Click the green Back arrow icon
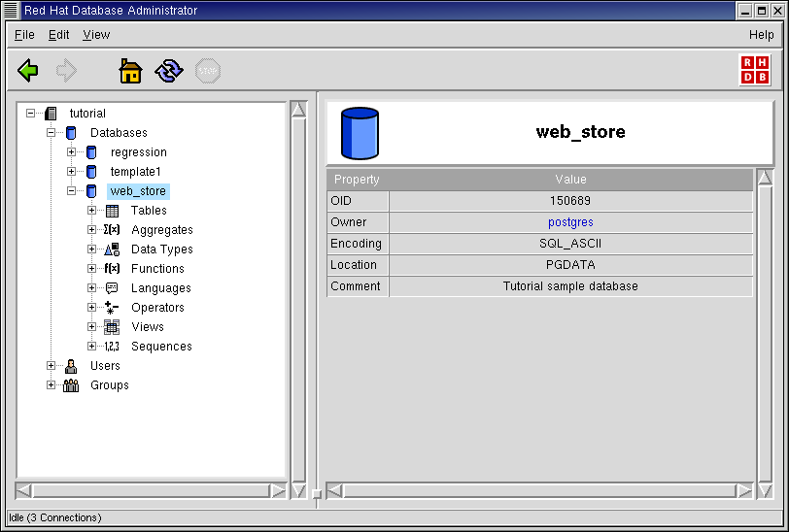Viewport: 789px width, 532px height. [27, 70]
